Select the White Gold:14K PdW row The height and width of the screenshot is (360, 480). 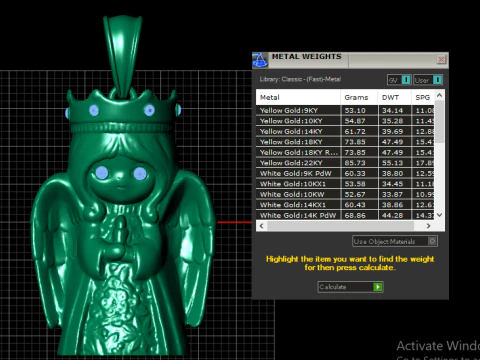click(345, 215)
